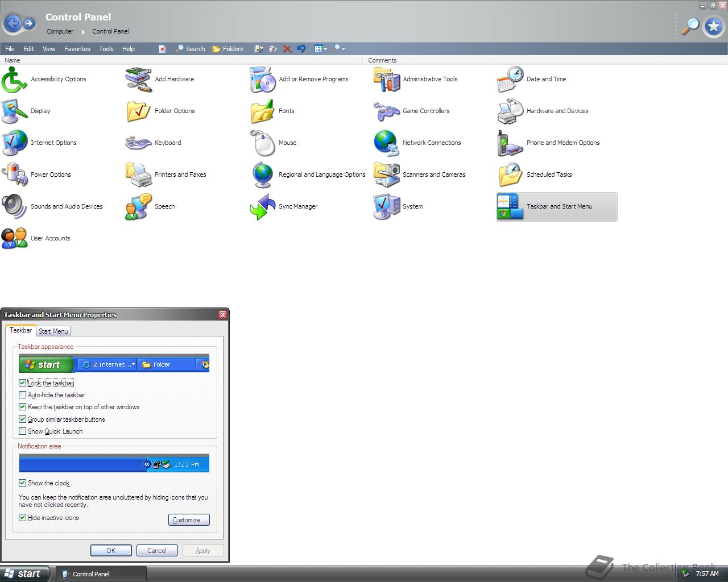Open Internet Options
This screenshot has height=582, width=728.
coord(39,143)
